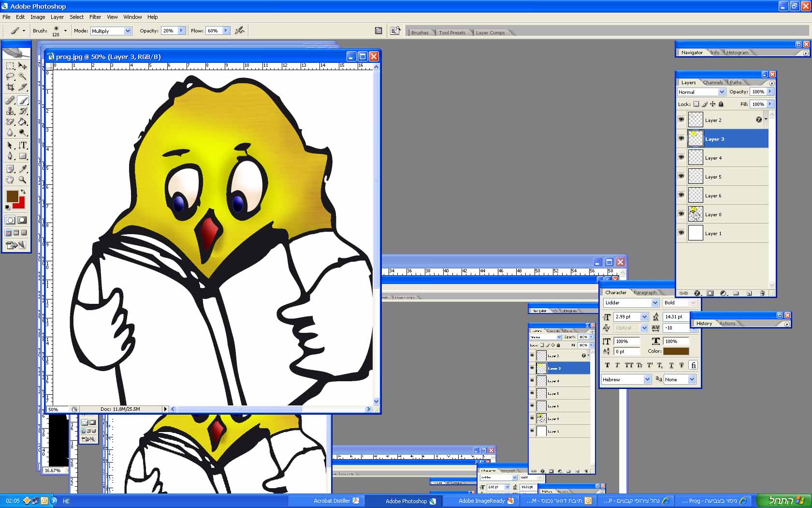Select the Pen tool
812x508 pixels.
click(x=10, y=156)
